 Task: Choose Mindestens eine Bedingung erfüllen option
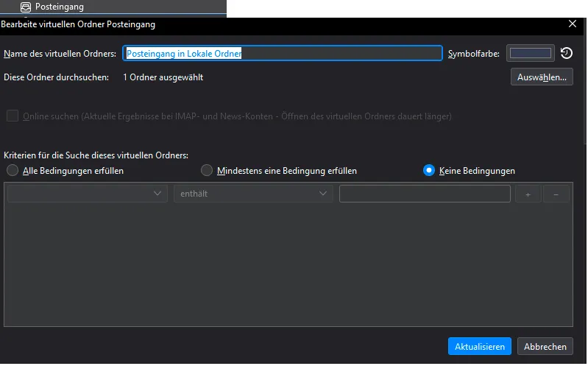tap(207, 170)
